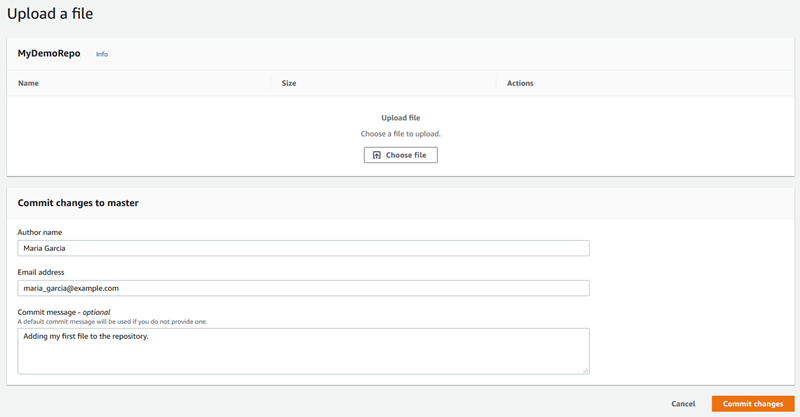This screenshot has height=417, width=800.
Task: Open the Info link next to MyDemoRepo
Action: (102, 54)
